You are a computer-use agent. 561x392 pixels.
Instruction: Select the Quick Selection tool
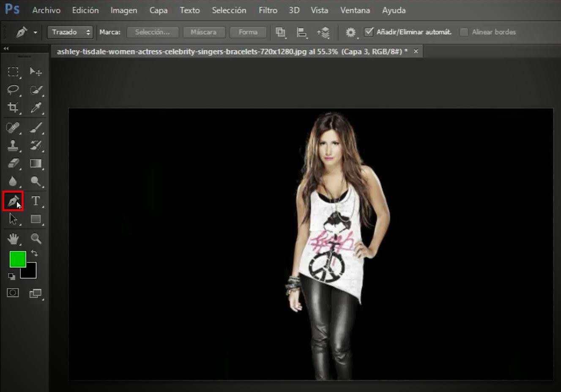point(36,90)
